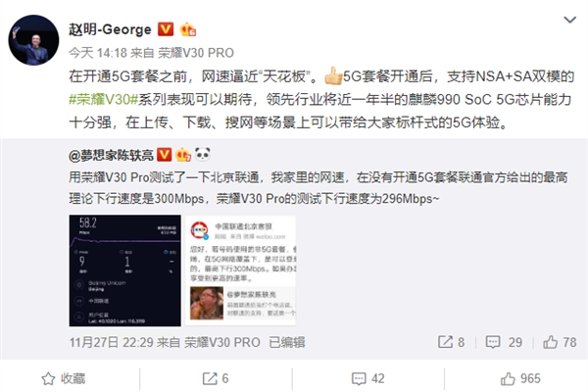The width and height of the screenshot is (588, 392).
Task: Click the membership crown badge next to 赵明-George
Action: 188,29
